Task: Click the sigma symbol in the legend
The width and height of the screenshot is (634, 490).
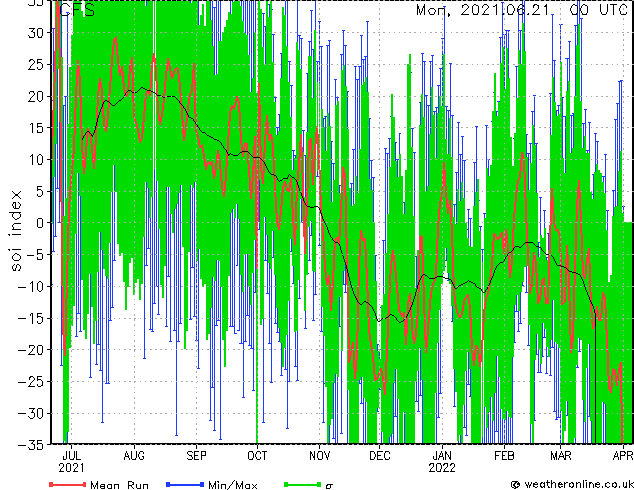Action: pyautogui.click(x=329, y=486)
